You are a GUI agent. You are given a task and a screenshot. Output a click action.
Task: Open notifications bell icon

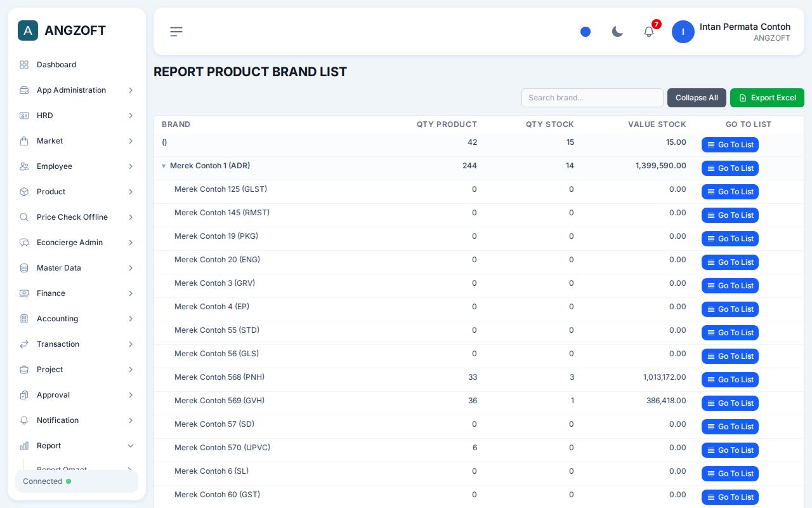pyautogui.click(x=649, y=32)
